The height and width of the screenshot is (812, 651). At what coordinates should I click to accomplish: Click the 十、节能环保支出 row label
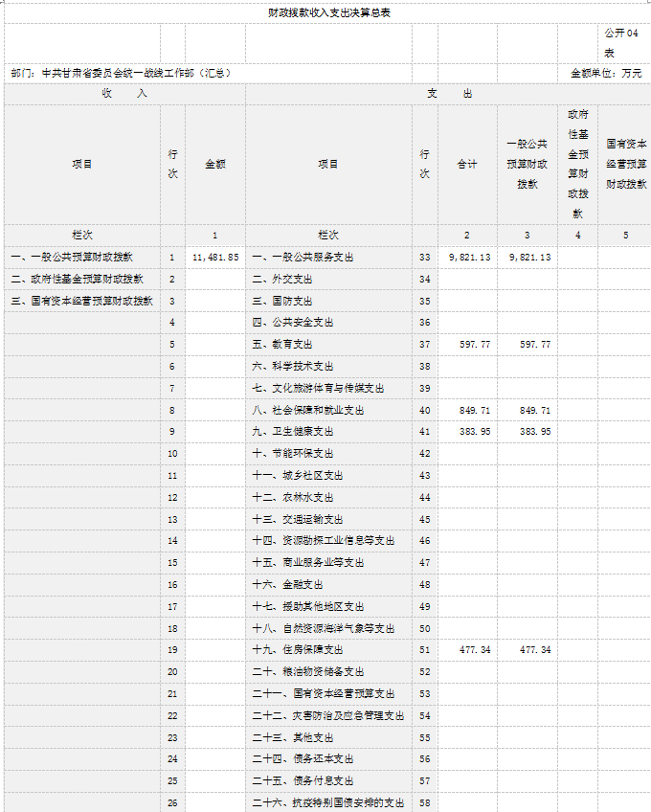[x=293, y=454]
